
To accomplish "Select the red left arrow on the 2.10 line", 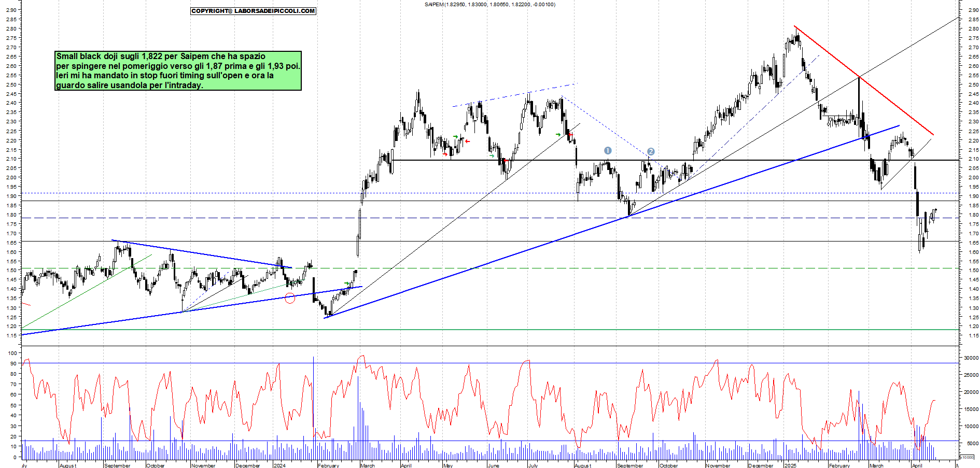I will 505,161.
